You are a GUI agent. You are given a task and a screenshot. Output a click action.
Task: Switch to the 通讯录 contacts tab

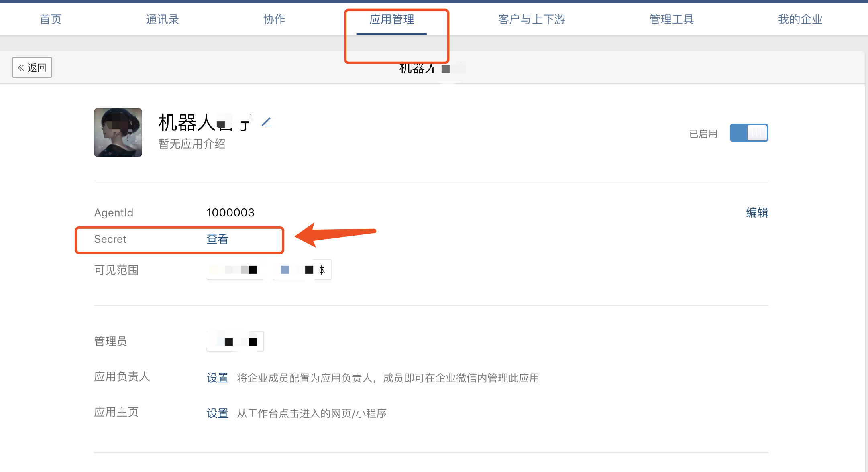click(162, 19)
